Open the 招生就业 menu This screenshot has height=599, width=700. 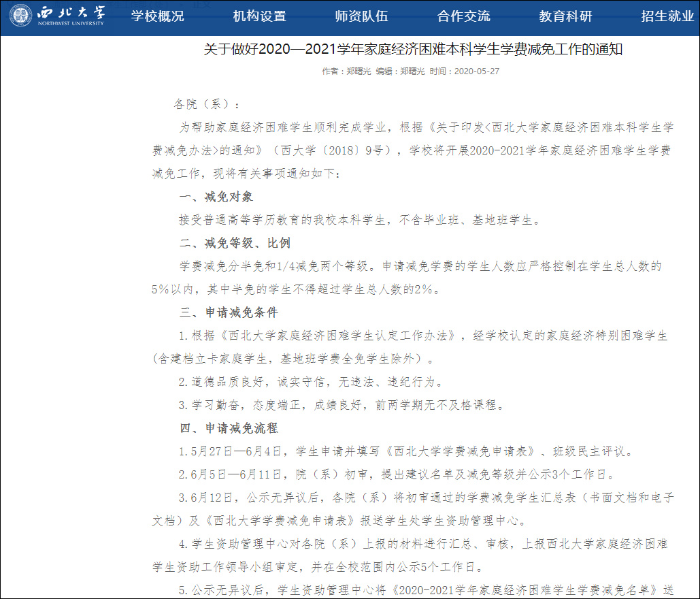(x=668, y=16)
